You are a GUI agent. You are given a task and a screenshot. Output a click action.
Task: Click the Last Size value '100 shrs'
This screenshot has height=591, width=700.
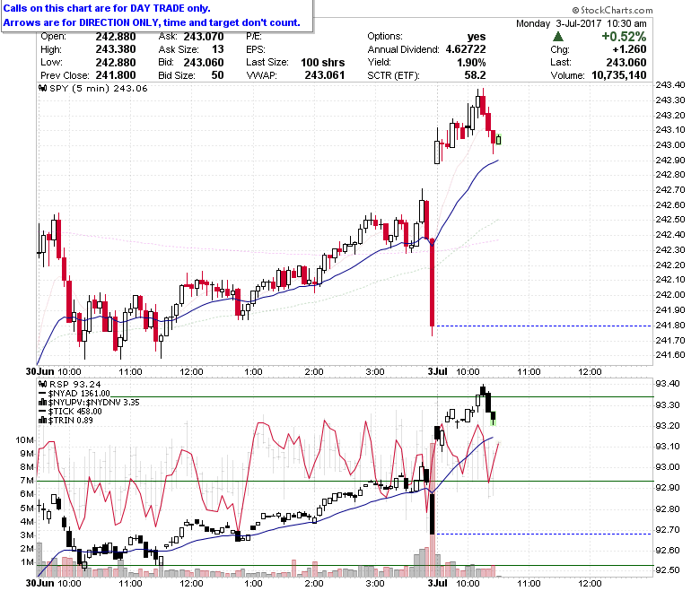323,63
